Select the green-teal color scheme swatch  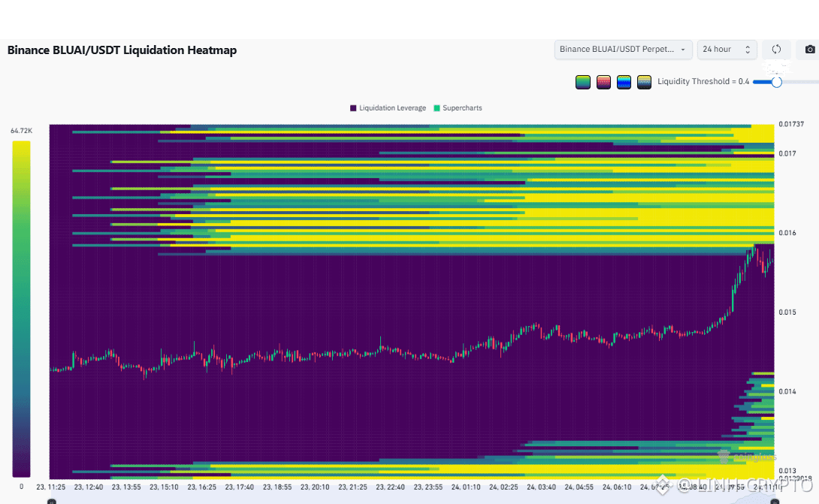583,82
